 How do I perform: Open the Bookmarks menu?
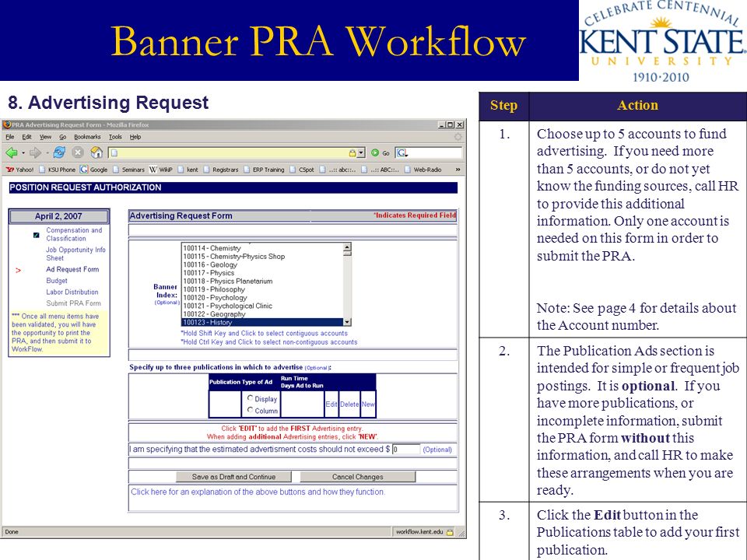(87, 137)
